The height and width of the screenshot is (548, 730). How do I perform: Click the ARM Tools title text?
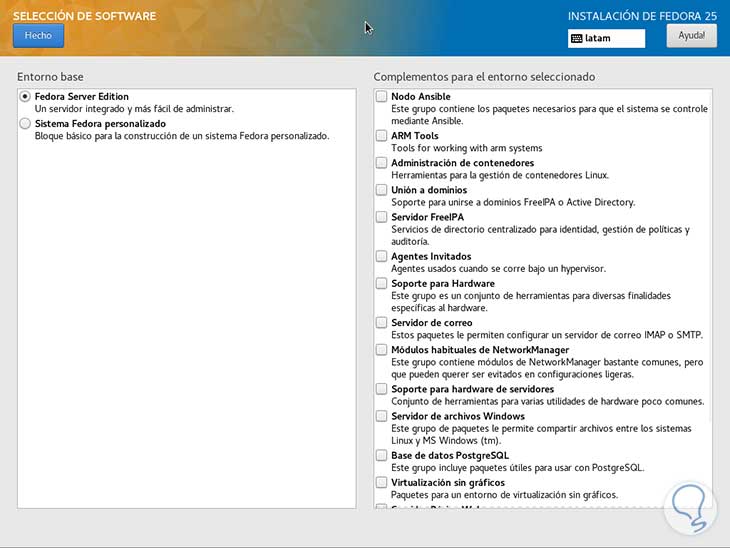tap(415, 135)
